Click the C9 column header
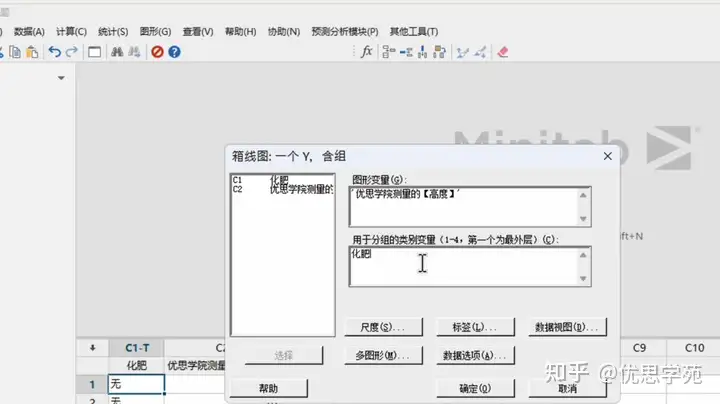 coord(639,348)
